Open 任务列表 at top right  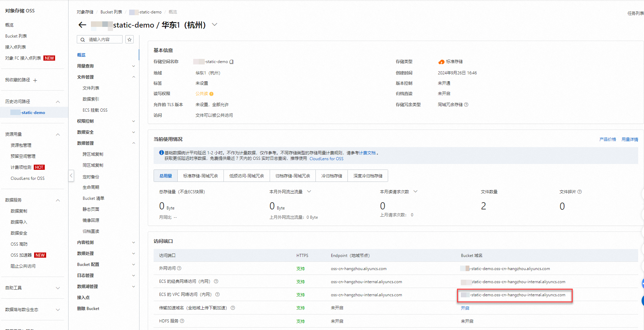(x=636, y=13)
